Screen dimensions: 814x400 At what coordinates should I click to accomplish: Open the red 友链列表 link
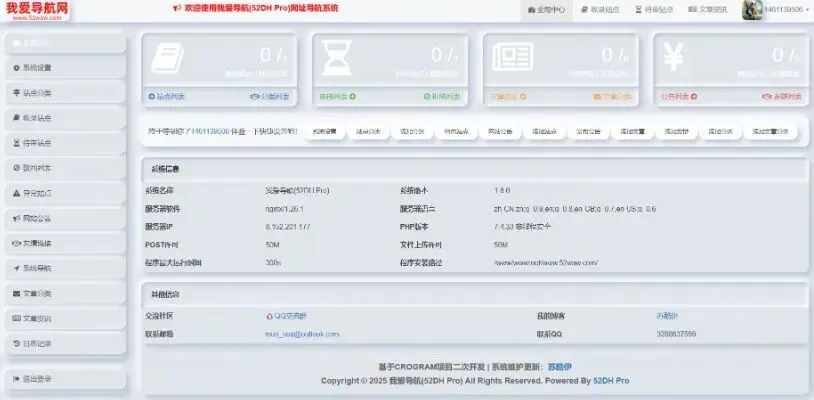point(782,96)
